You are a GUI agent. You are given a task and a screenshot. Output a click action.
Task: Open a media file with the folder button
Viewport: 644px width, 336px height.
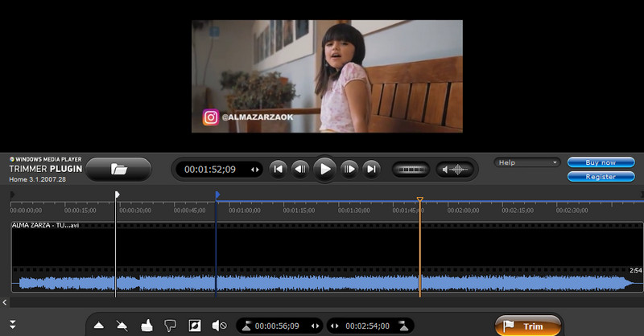point(119,169)
